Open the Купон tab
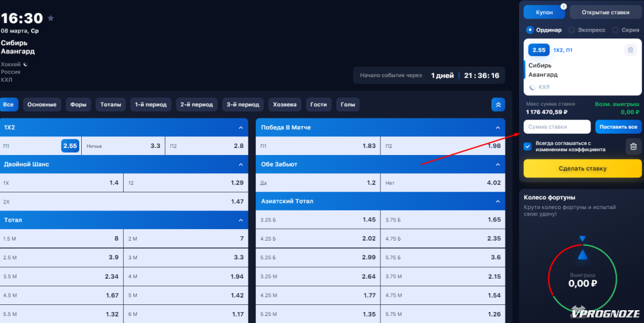Screen dimensions: 644x323 544,12
